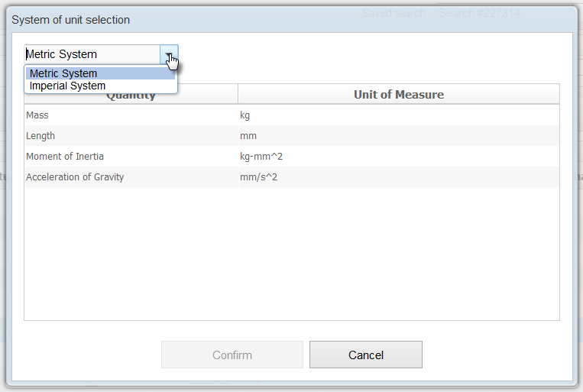The image size is (583, 392).
Task: Click the Confirm button
Action: 232,355
